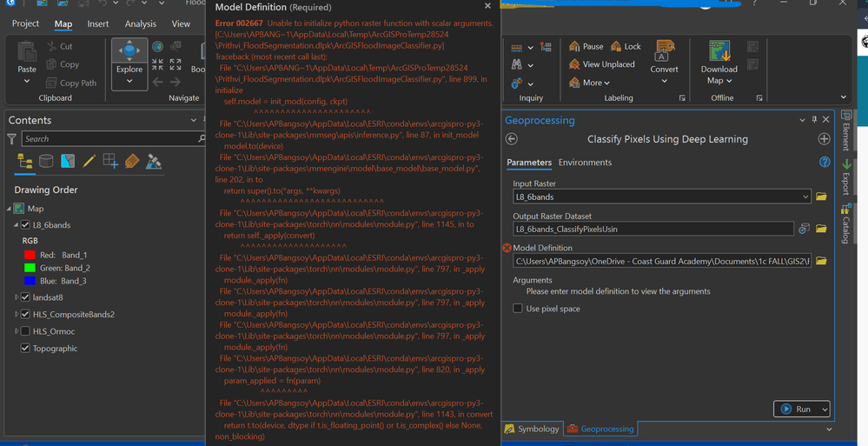868x446 pixels.
Task: Open the Run button dropdown arrow
Action: click(825, 409)
